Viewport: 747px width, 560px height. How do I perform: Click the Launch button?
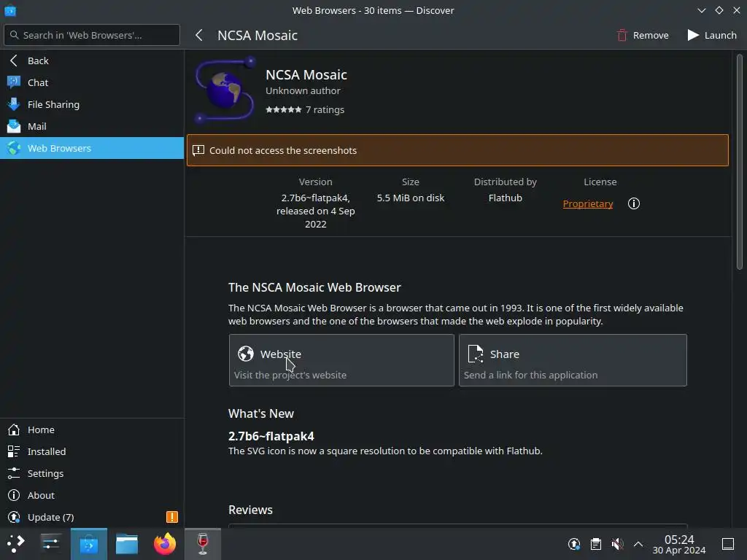[712, 35]
